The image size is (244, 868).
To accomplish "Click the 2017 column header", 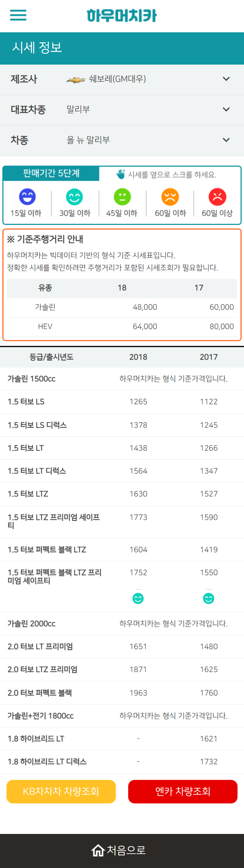I will [209, 357].
